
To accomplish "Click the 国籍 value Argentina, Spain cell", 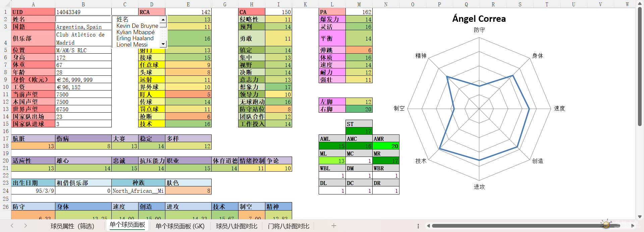I will 83,26.
